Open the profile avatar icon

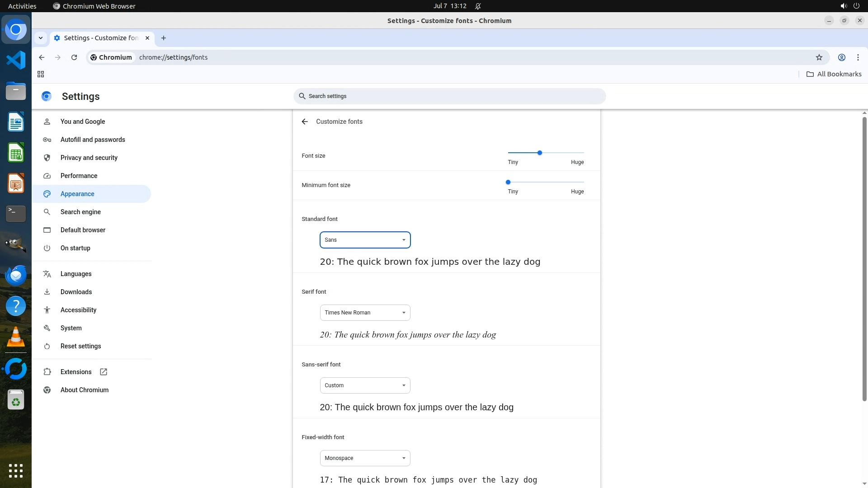point(841,57)
